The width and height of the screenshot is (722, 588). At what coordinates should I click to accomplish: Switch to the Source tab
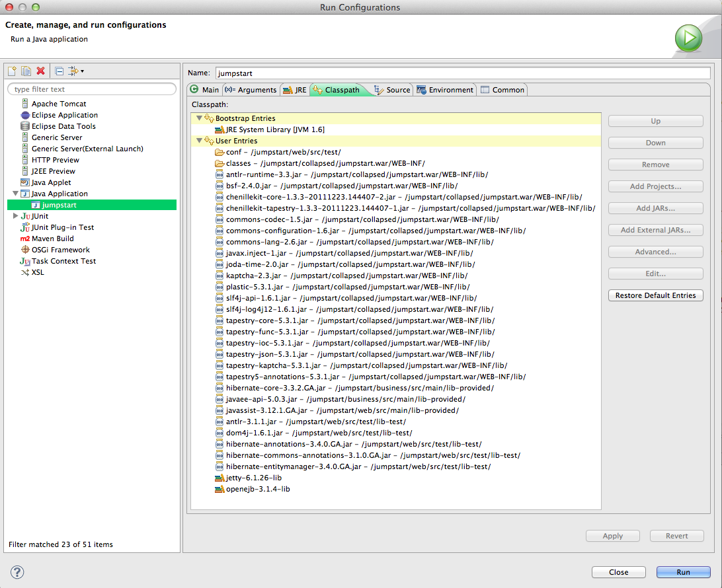pos(392,90)
